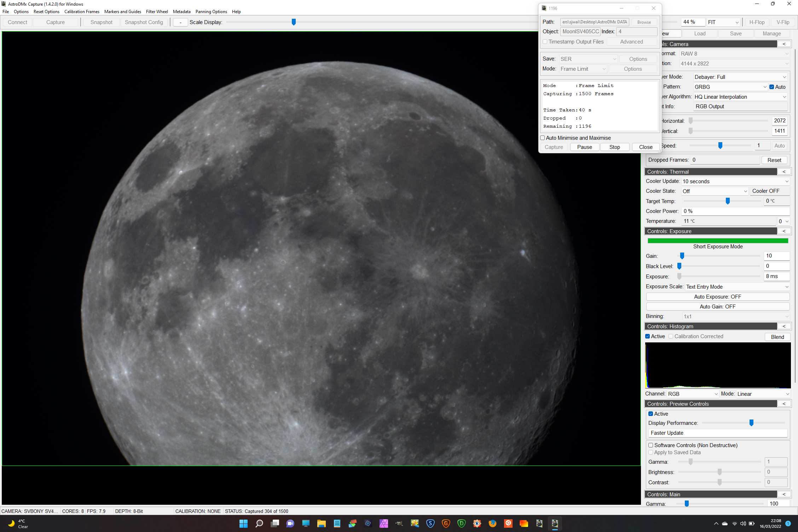Open Ubuntu orange taskbar icon
This screenshot has width=798, height=532.
coord(508,524)
